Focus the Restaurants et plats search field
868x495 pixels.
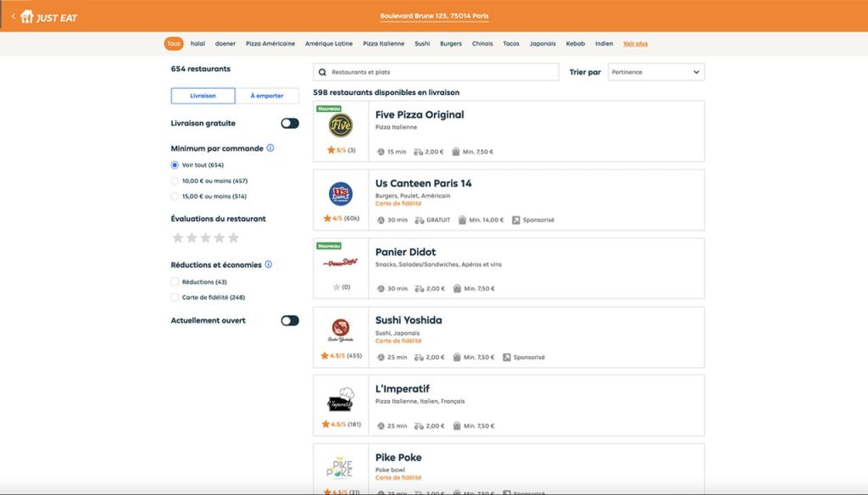tap(437, 72)
